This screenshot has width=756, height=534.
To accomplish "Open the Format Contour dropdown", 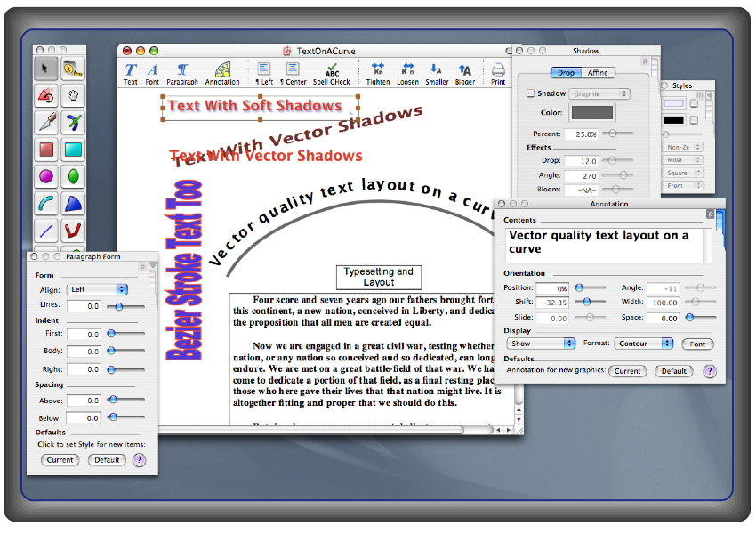I will (x=644, y=344).
